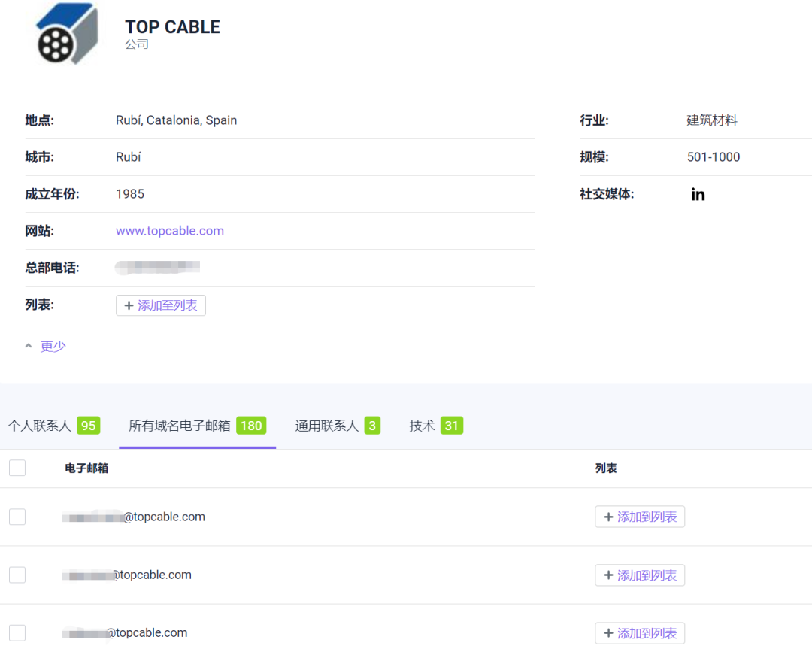Click the 网站 field label
The height and width of the screenshot is (661, 812).
(x=39, y=231)
